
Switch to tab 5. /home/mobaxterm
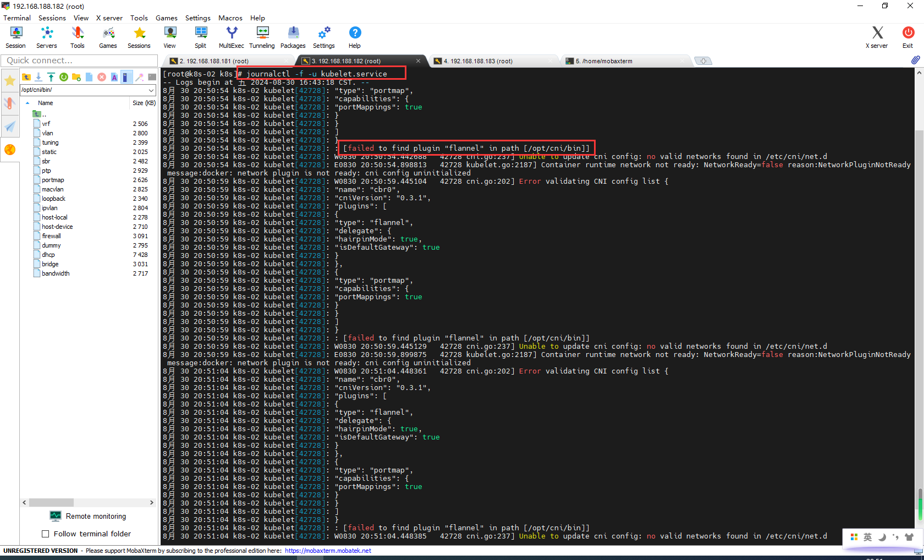point(604,61)
